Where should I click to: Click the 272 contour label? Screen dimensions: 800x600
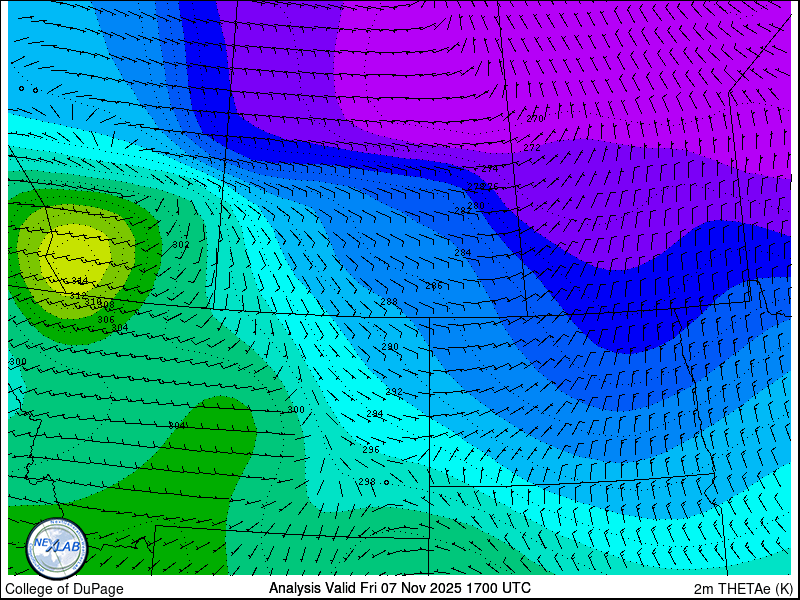[x=532, y=147]
